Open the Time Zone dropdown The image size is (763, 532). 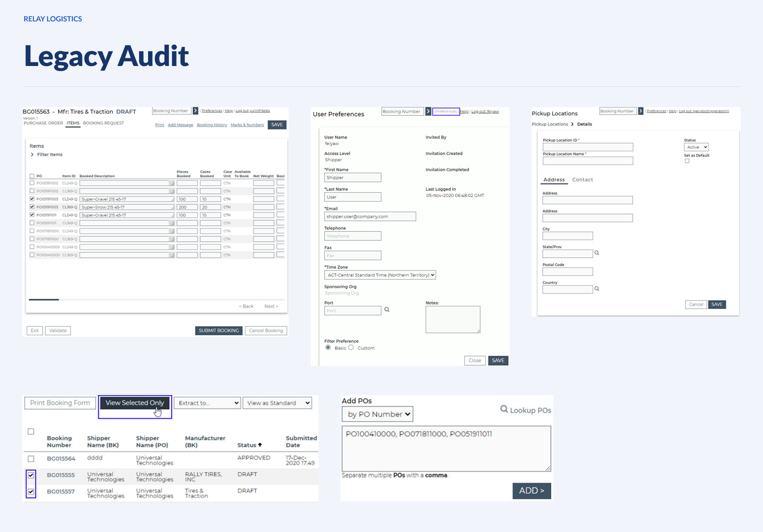coord(380,275)
